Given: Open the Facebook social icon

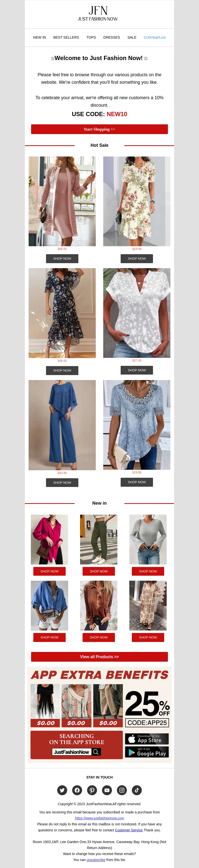Looking at the screenshot, I should [77, 790].
